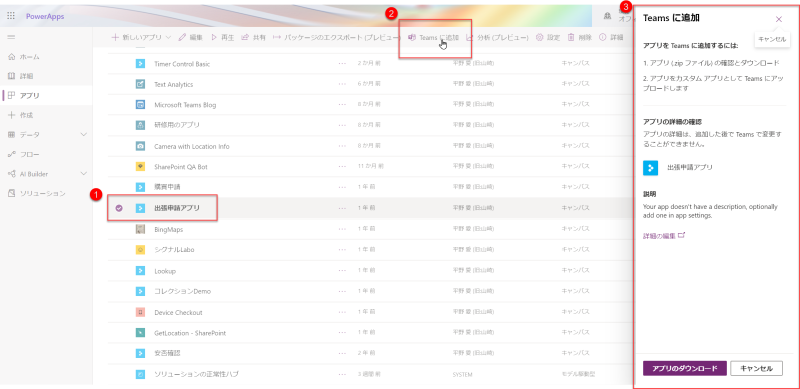Uncheck the selected 出張申請アプリ row checkmark
The image size is (800, 389).
(119, 208)
